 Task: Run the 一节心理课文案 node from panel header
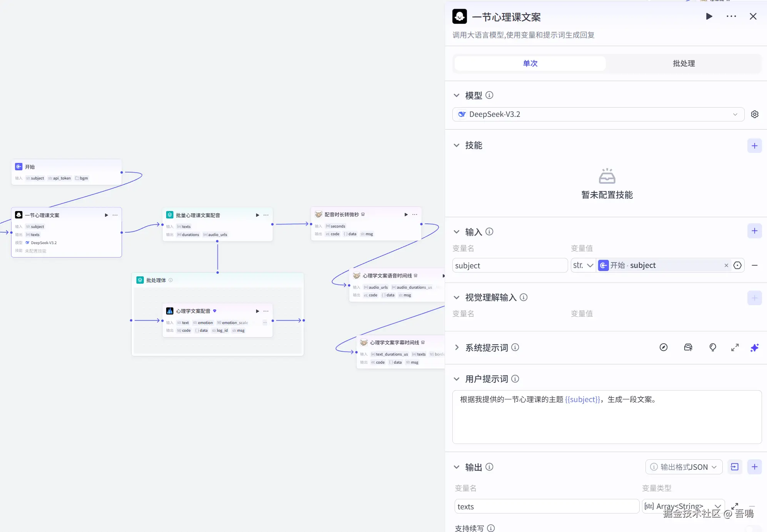pyautogui.click(x=709, y=17)
